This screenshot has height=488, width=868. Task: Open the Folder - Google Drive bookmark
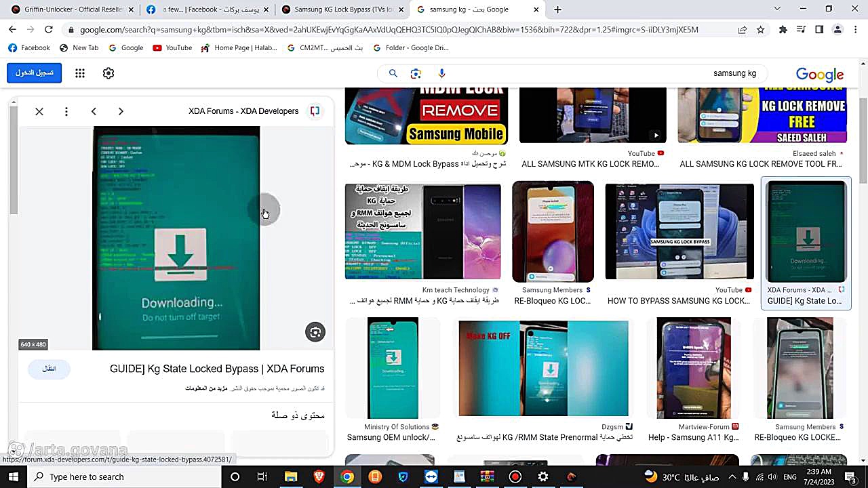coord(411,48)
